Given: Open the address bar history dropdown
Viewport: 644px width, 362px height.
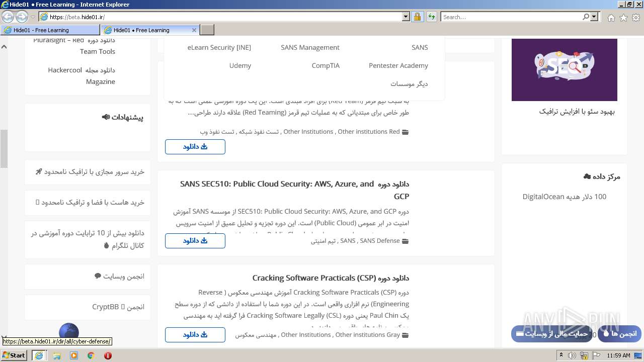Looking at the screenshot, I should click(406, 17).
